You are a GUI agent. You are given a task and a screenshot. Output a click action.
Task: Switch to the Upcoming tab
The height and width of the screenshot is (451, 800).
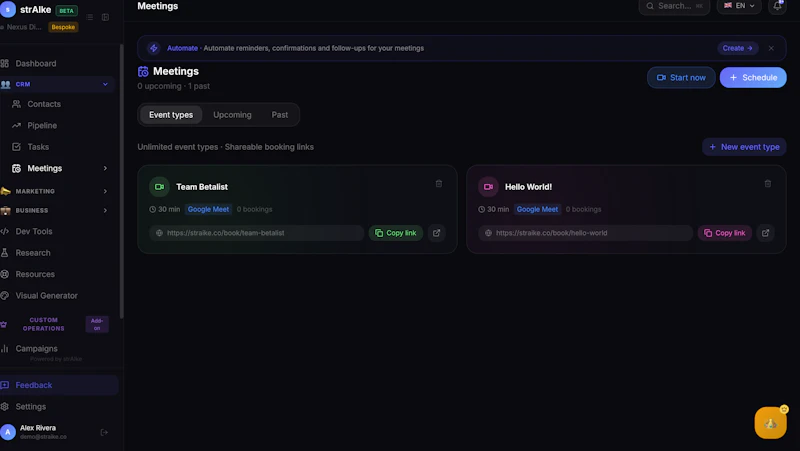[232, 115]
